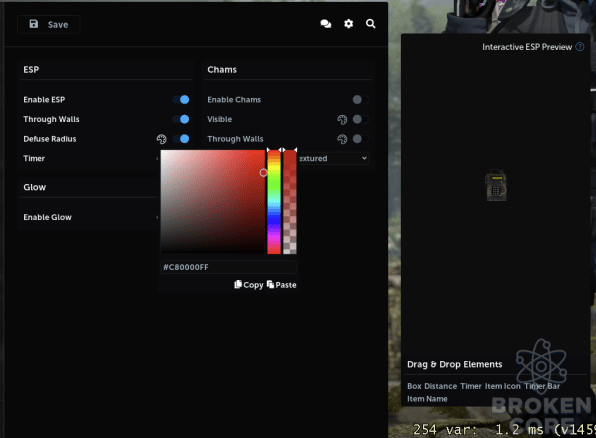Click the search magnifier icon
This screenshot has width=596, height=438.
(371, 24)
